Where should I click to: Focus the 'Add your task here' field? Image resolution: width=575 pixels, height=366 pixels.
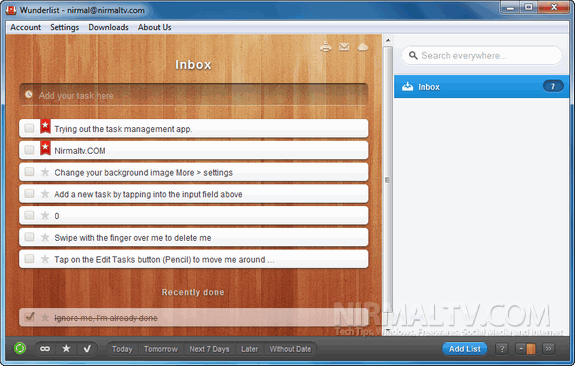(194, 95)
